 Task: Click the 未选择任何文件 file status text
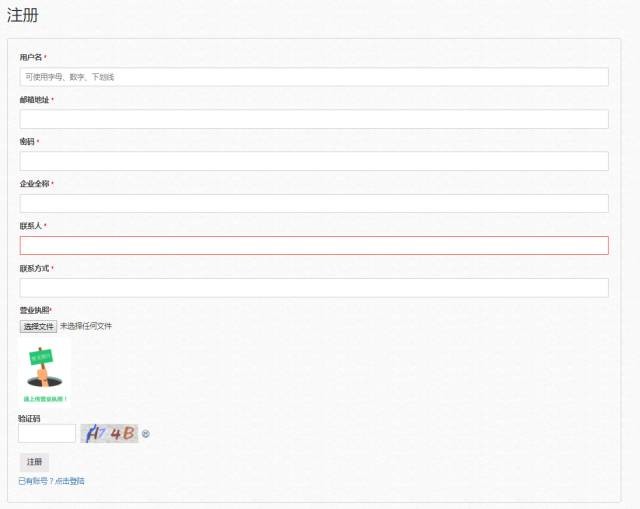tap(86, 326)
